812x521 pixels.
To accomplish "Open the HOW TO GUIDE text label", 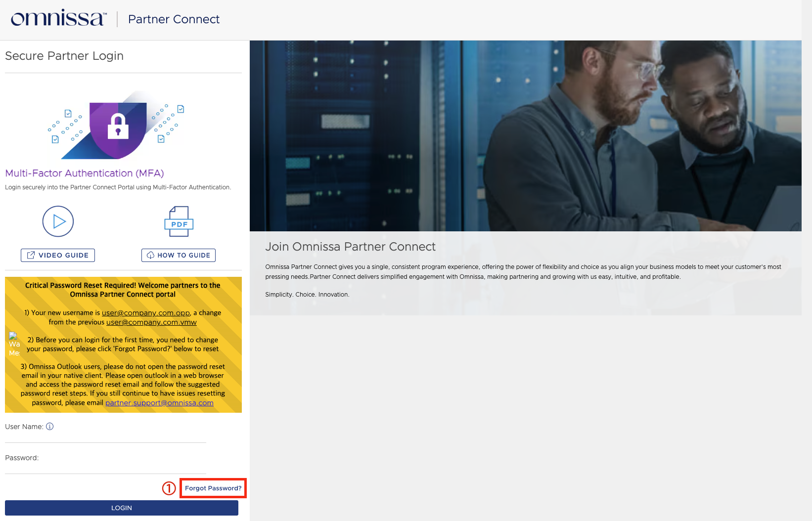I will coord(183,255).
